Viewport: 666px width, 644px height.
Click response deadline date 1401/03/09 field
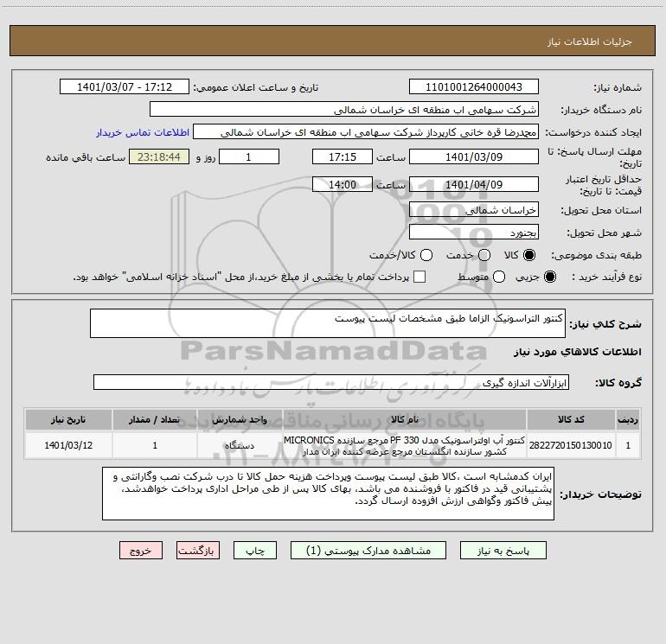474,156
